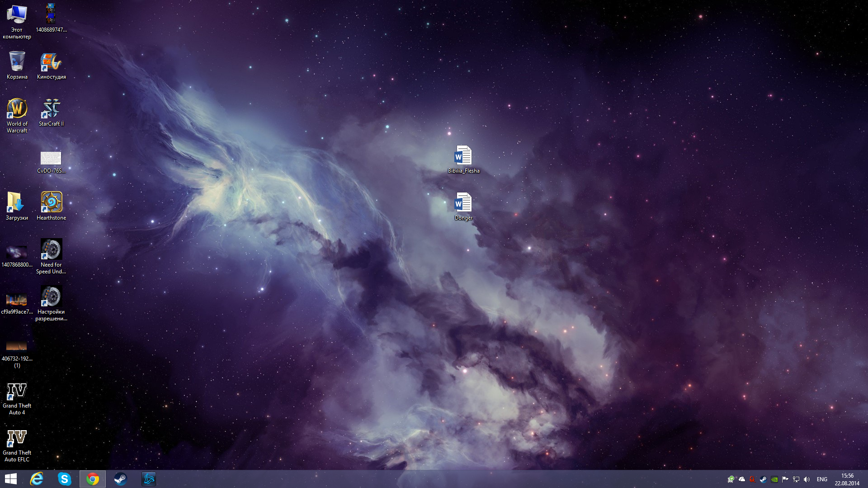Image resolution: width=868 pixels, height=488 pixels.
Task: Launch Internet Explorer from taskbar
Action: [x=37, y=479]
